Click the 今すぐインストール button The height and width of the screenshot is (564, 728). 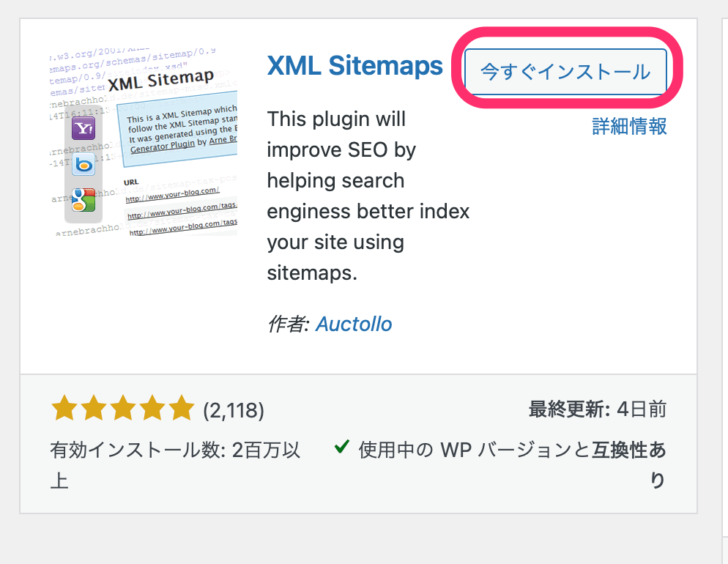565,72
